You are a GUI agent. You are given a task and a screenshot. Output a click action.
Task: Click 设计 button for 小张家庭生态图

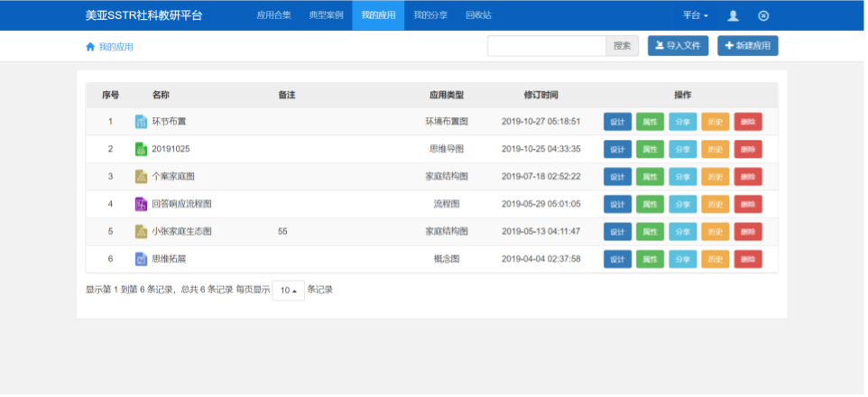617,232
